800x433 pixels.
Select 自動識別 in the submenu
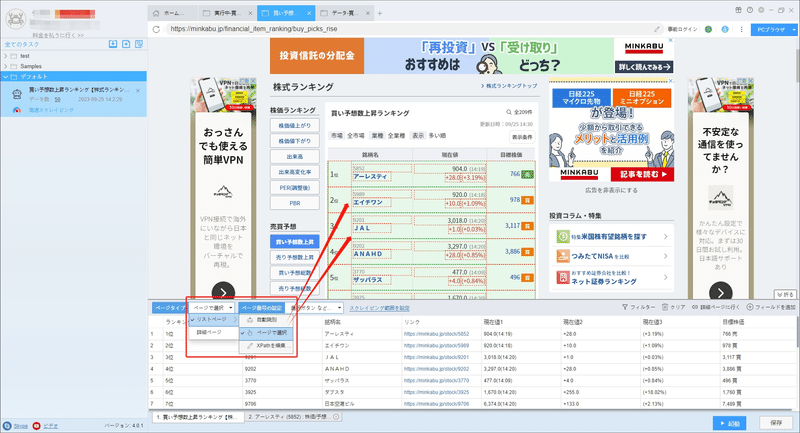266,320
